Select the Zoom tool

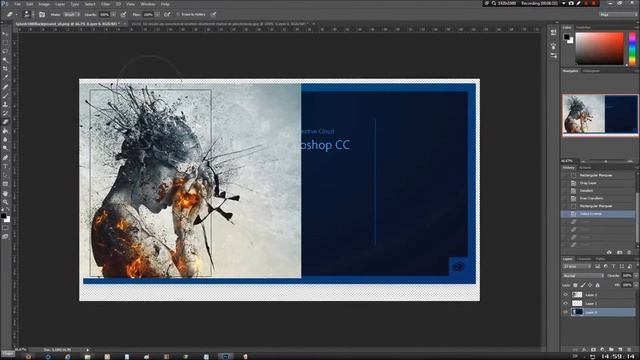coord(5,202)
